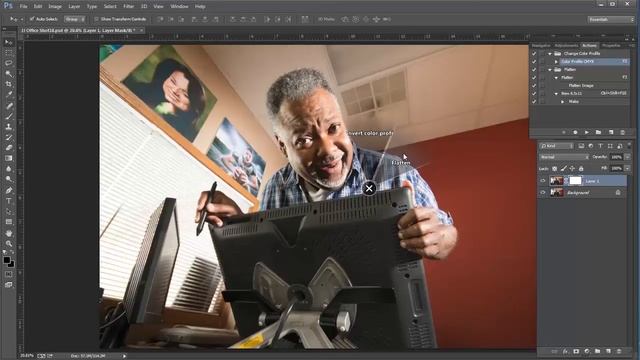Select the Move tool in the toolbox
Viewport: 640px width, 360px height.
coord(8,42)
